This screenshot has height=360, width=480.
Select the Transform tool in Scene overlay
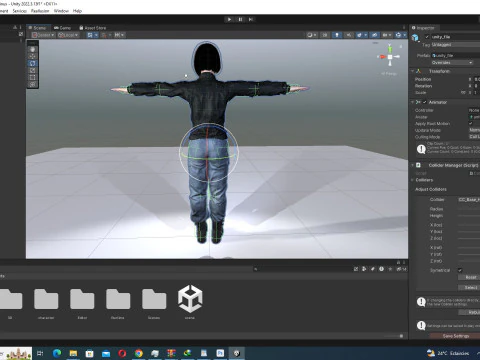(33, 85)
